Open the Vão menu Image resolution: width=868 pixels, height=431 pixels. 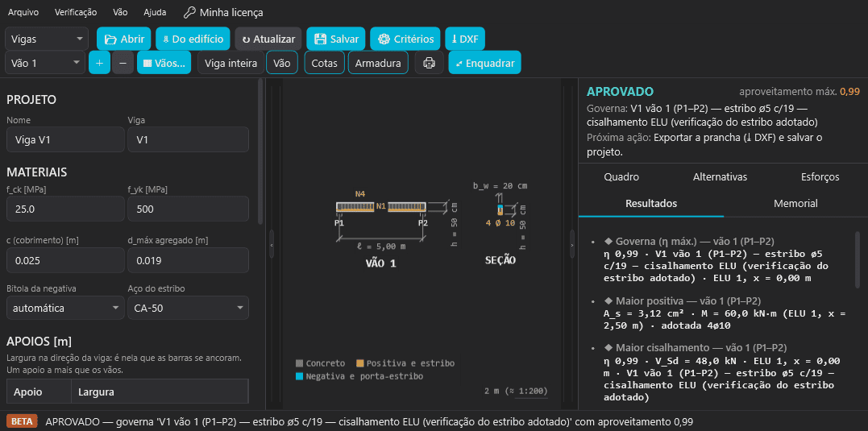pos(120,12)
